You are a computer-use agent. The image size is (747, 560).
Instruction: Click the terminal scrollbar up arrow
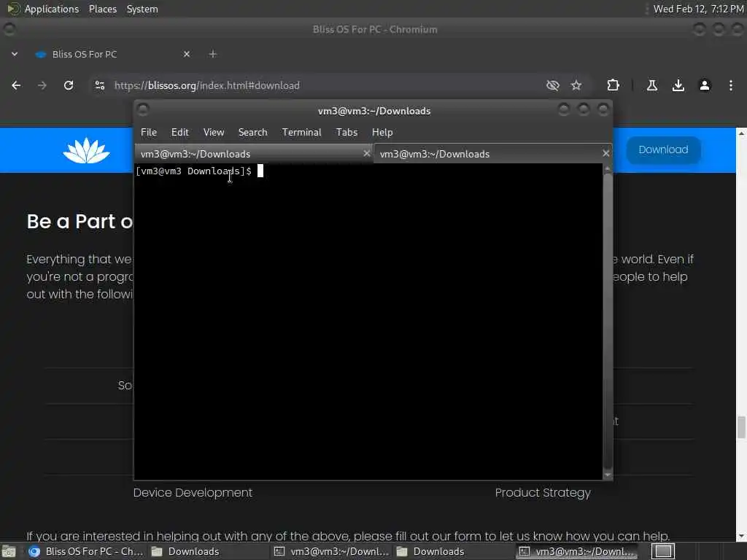pyautogui.click(x=608, y=169)
